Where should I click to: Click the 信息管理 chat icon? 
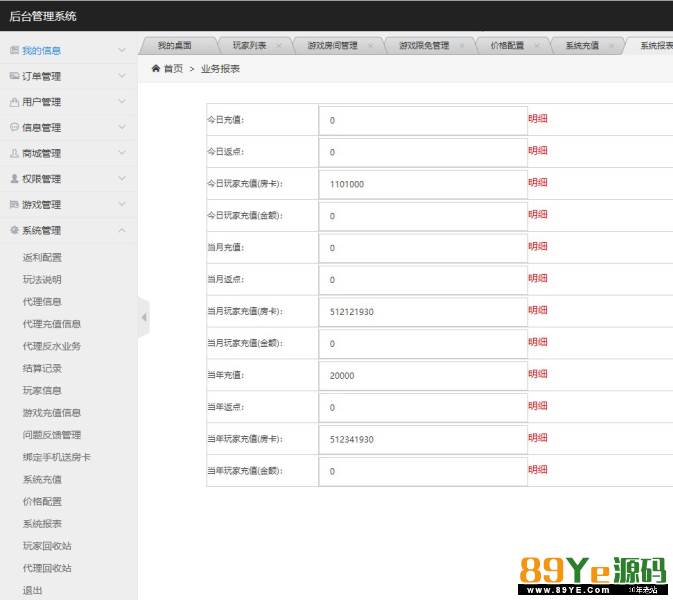coord(15,127)
